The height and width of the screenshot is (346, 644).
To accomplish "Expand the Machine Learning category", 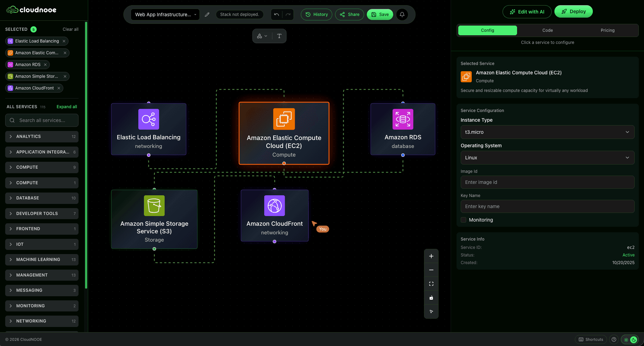I will 42,260.
